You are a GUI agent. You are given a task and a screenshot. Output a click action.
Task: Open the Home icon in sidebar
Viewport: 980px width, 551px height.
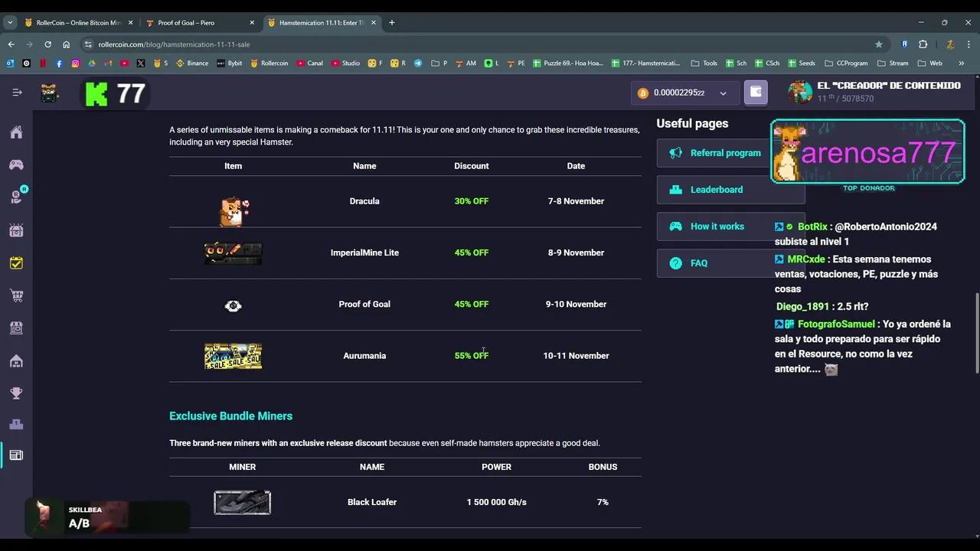16,133
